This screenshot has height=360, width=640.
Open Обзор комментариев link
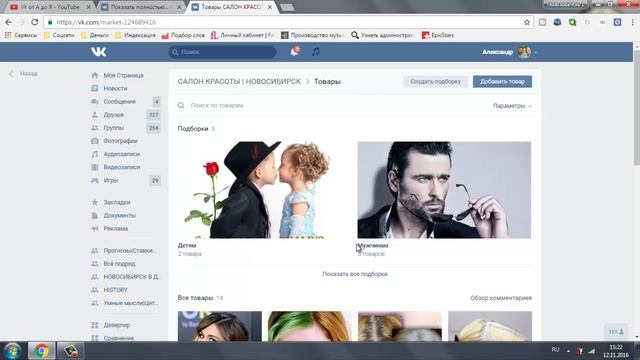501,298
